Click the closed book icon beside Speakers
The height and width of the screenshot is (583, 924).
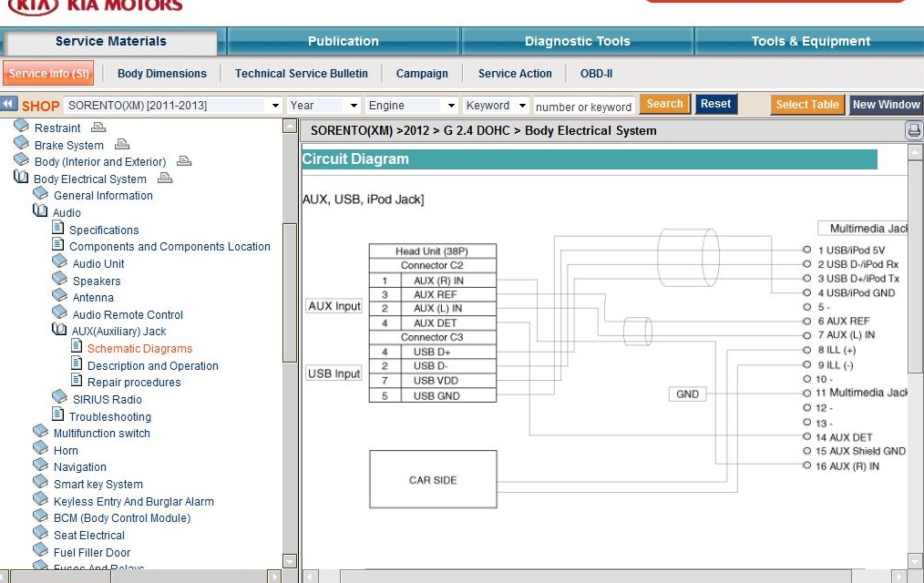(x=60, y=281)
